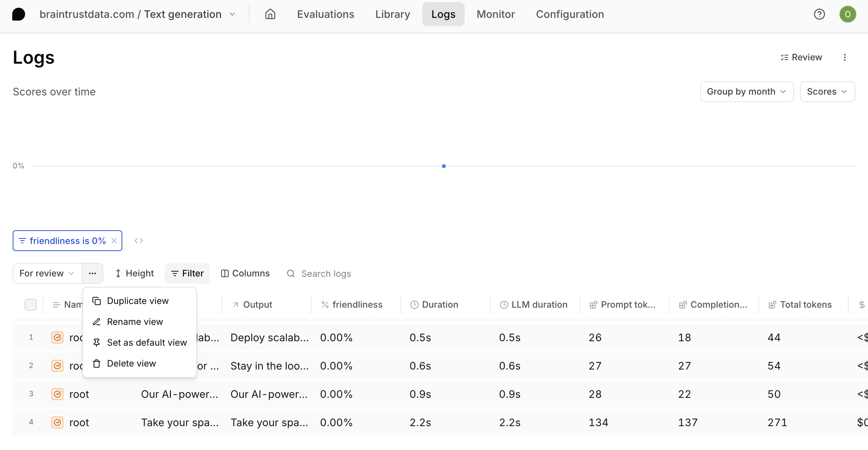Screen dimensions: 868x450
Task: Switch to the Evaluations tab
Action: tap(325, 15)
